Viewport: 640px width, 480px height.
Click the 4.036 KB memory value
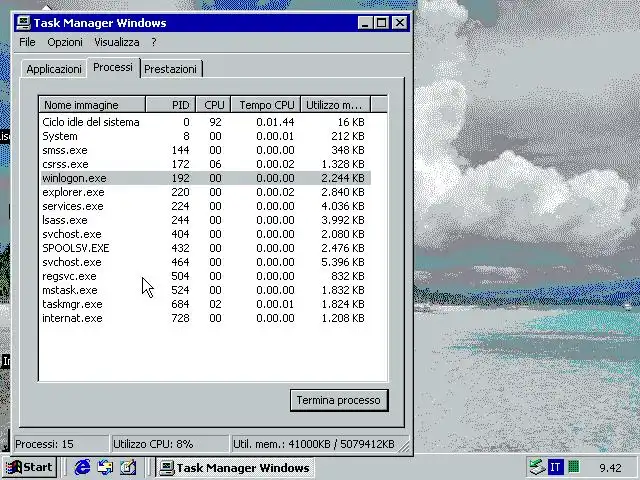pyautogui.click(x=342, y=206)
